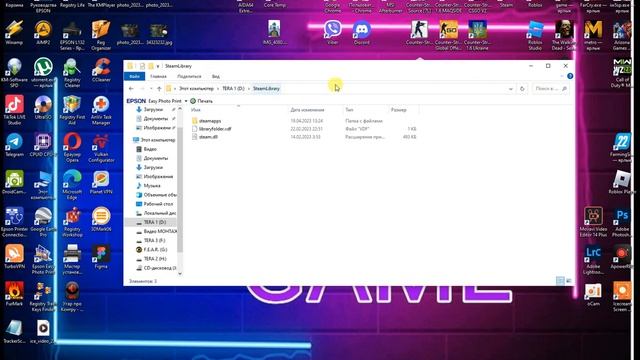Open quick access toolbar customize arrow
This screenshot has height=360, width=640.
pos(158,66)
